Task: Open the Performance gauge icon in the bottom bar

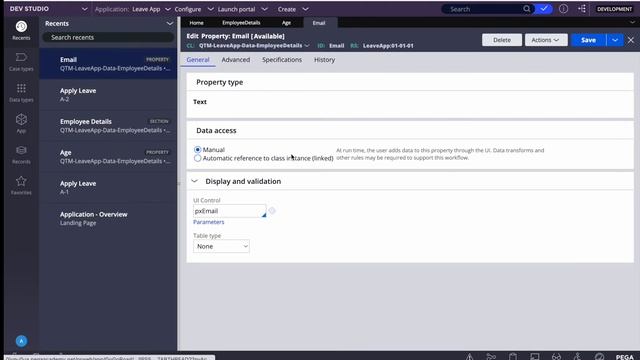Action: pos(599,356)
